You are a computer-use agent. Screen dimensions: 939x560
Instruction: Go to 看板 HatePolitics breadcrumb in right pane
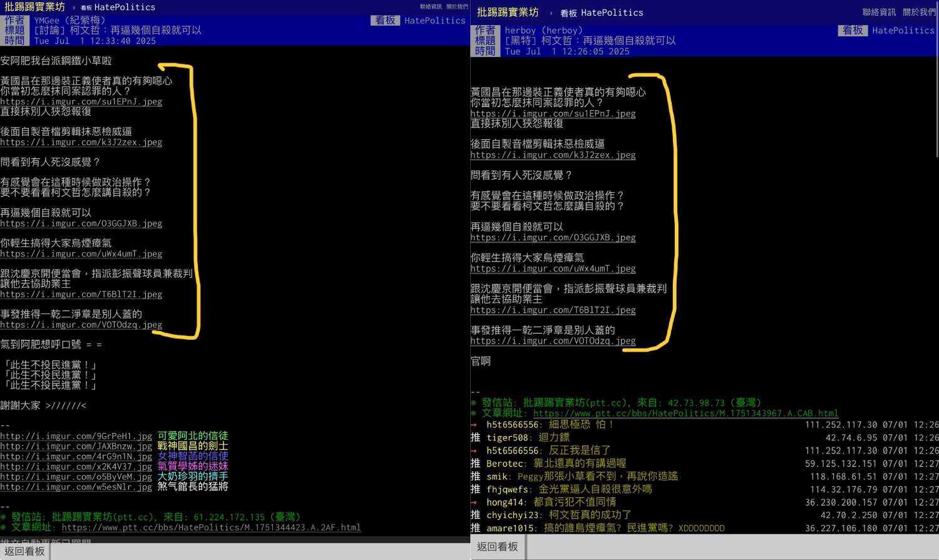[x=602, y=13]
